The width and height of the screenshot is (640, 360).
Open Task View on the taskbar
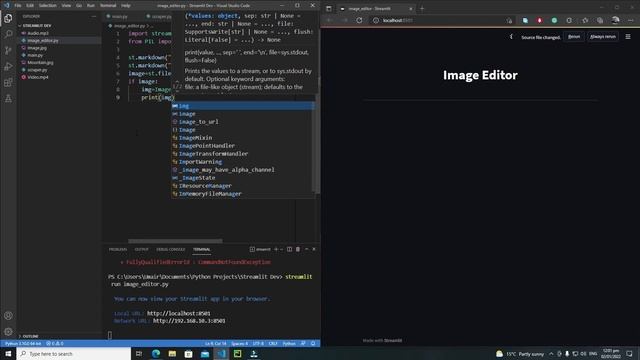point(139,353)
